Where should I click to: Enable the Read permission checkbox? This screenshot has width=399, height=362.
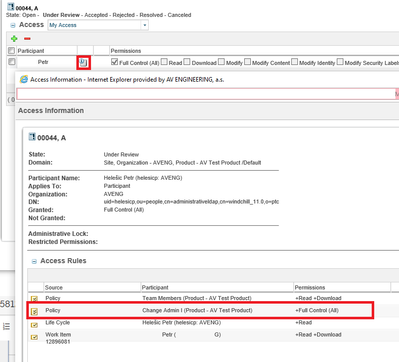click(x=164, y=62)
